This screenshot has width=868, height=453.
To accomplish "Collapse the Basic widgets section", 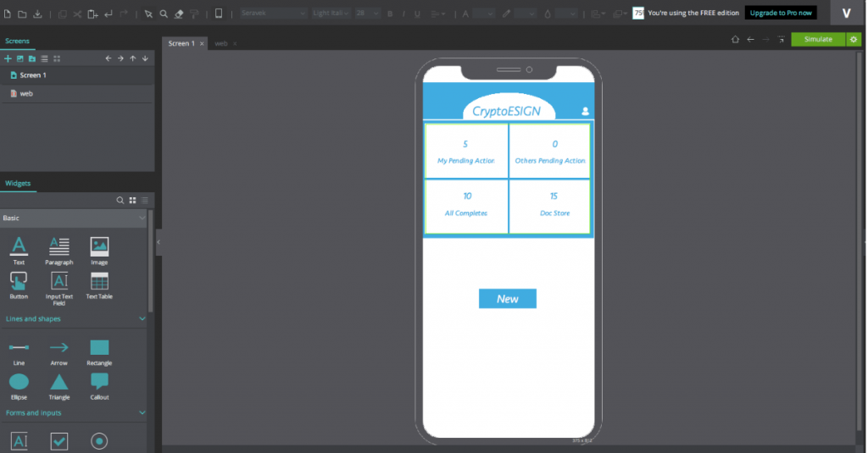I will tap(142, 218).
